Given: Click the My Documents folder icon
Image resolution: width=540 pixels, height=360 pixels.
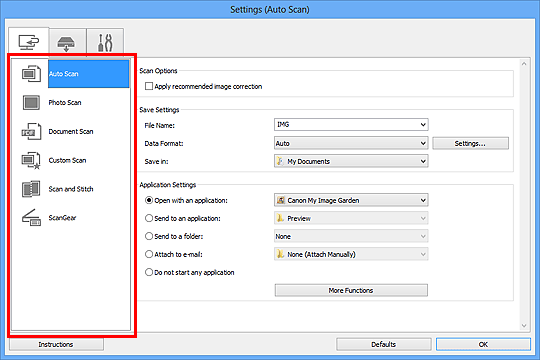Looking at the screenshot, I should click(280, 161).
